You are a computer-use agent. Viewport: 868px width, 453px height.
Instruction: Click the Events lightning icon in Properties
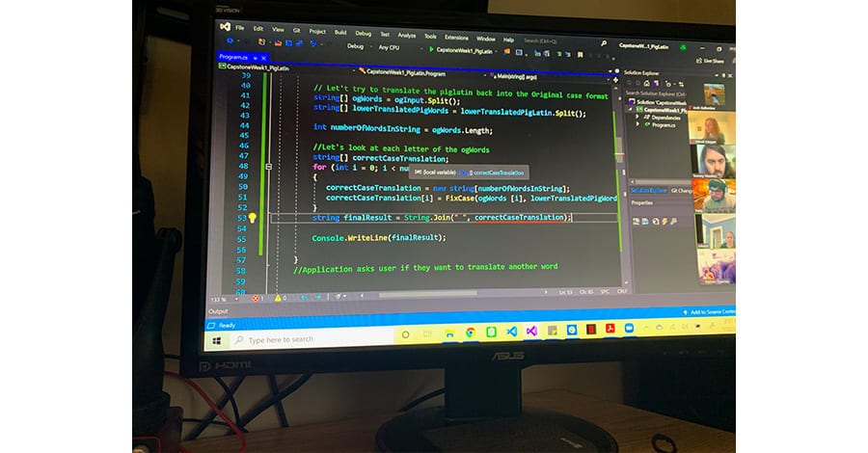[665, 222]
